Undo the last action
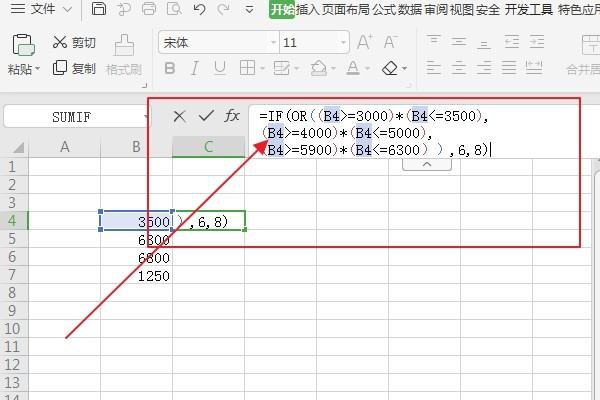Image resolution: width=600 pixels, height=400 pixels. [199, 8]
